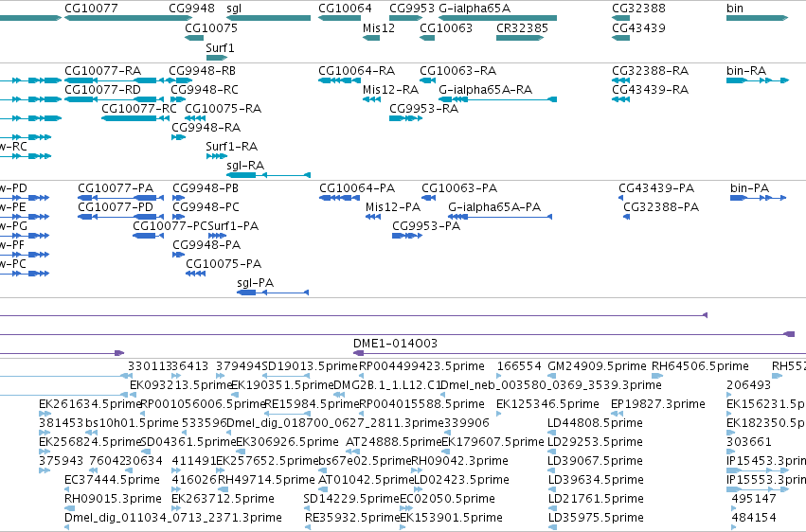The height and width of the screenshot is (532, 806).
Task: Open the RH64506.5prime EST label
Action: point(700,366)
